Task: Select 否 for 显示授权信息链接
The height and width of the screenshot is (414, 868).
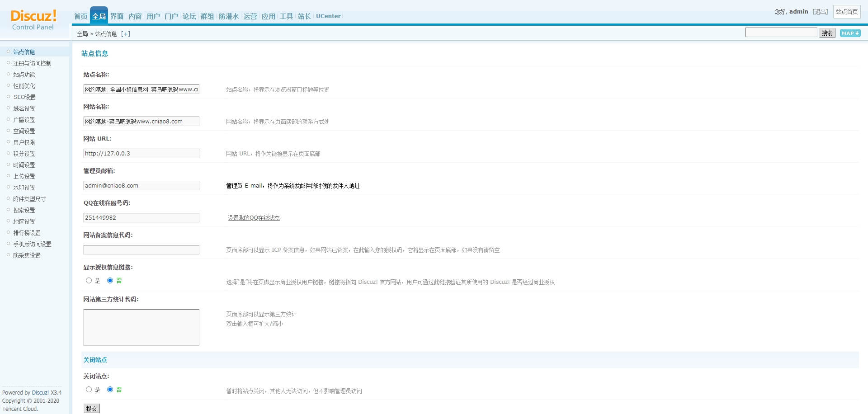Action: (110, 281)
